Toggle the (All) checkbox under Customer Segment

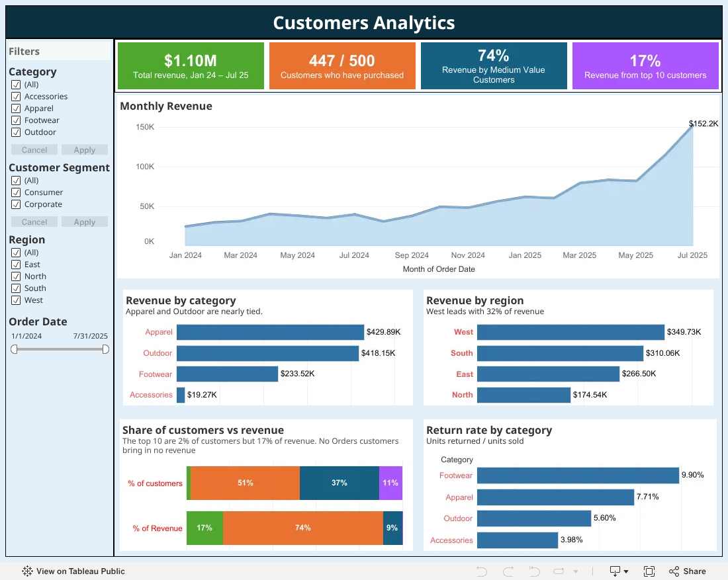coord(16,181)
